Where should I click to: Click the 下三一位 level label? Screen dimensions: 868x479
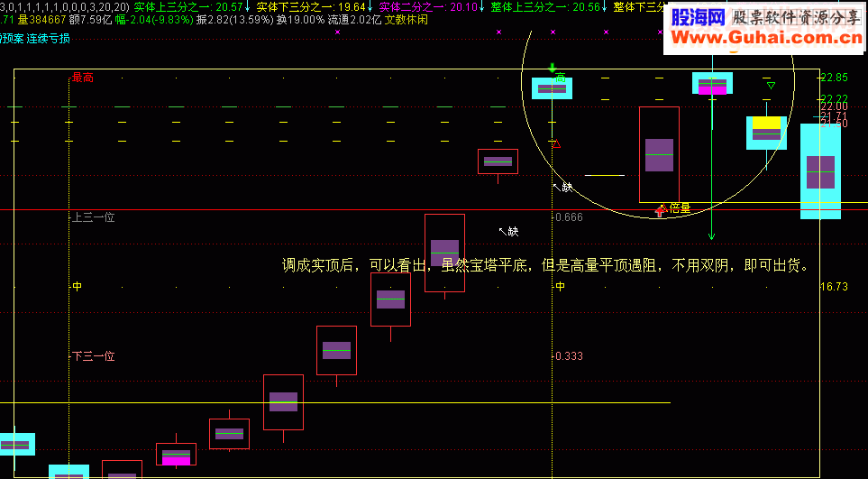point(93,356)
